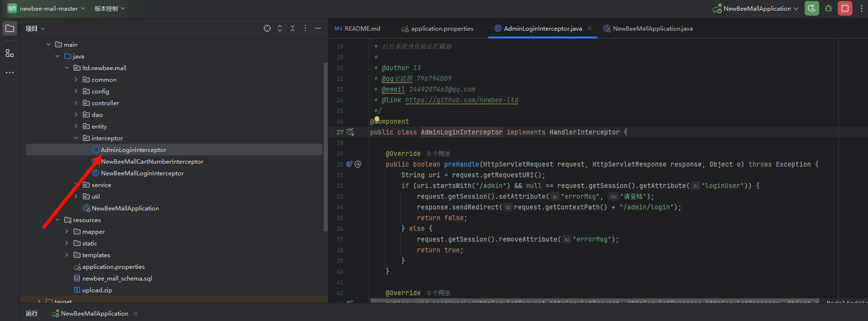Click the Select Opened File target icon
868x321 pixels.
pos(267,29)
